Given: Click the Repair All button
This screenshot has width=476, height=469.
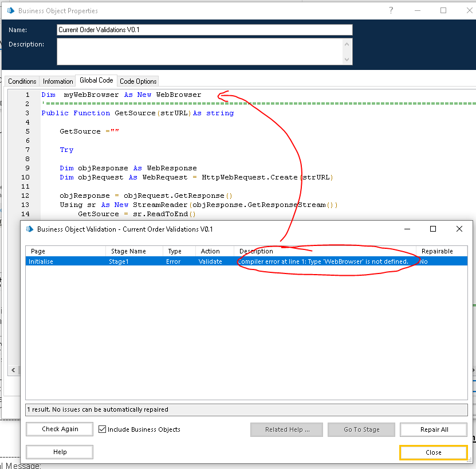Looking at the screenshot, I should [x=434, y=429].
